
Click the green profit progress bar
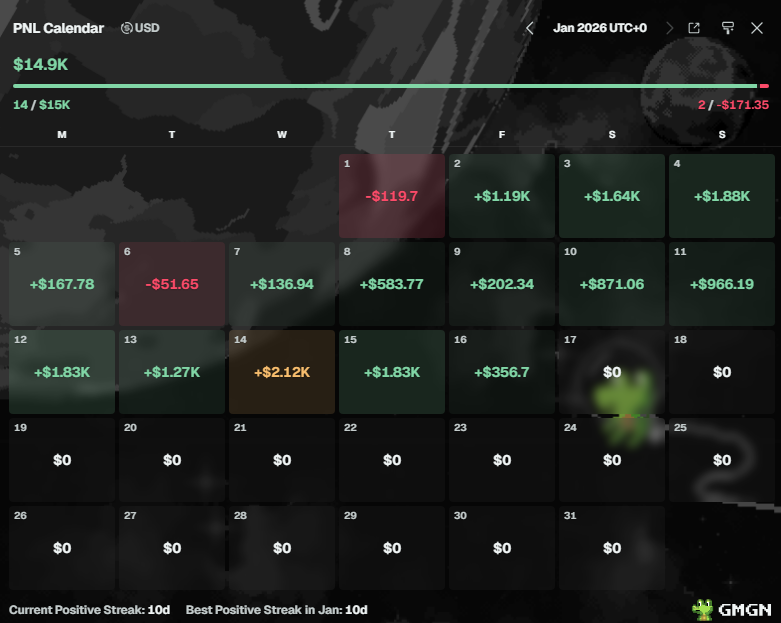(x=385, y=86)
